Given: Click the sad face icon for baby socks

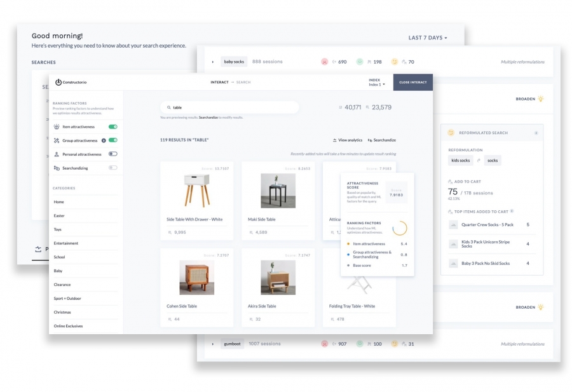Looking at the screenshot, I should (x=324, y=62).
